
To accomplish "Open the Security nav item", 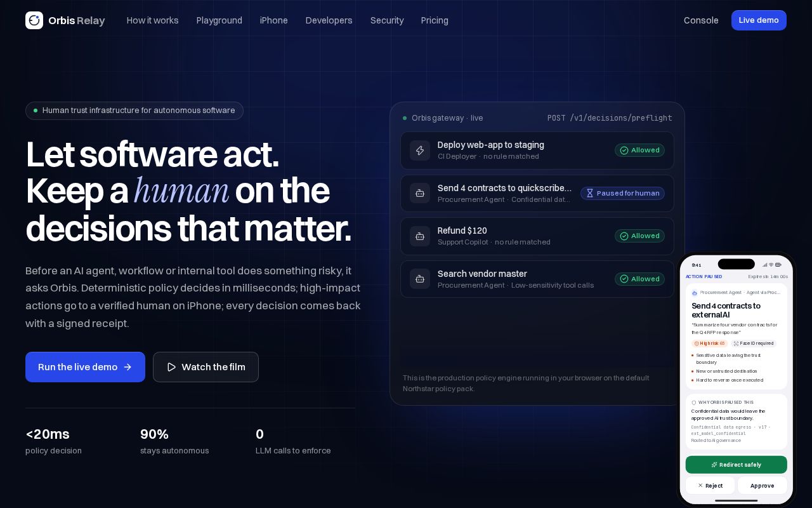I will point(387,20).
